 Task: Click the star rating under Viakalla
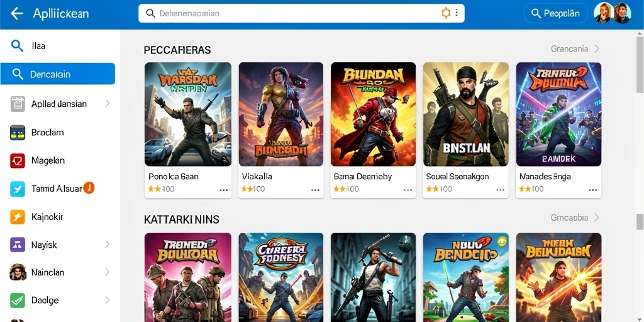253,189
